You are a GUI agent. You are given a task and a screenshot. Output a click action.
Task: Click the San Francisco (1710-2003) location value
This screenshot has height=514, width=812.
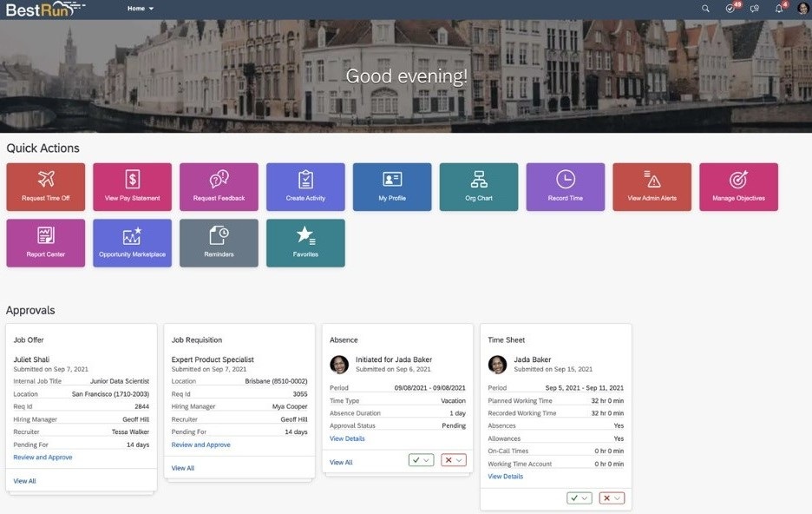click(x=110, y=394)
